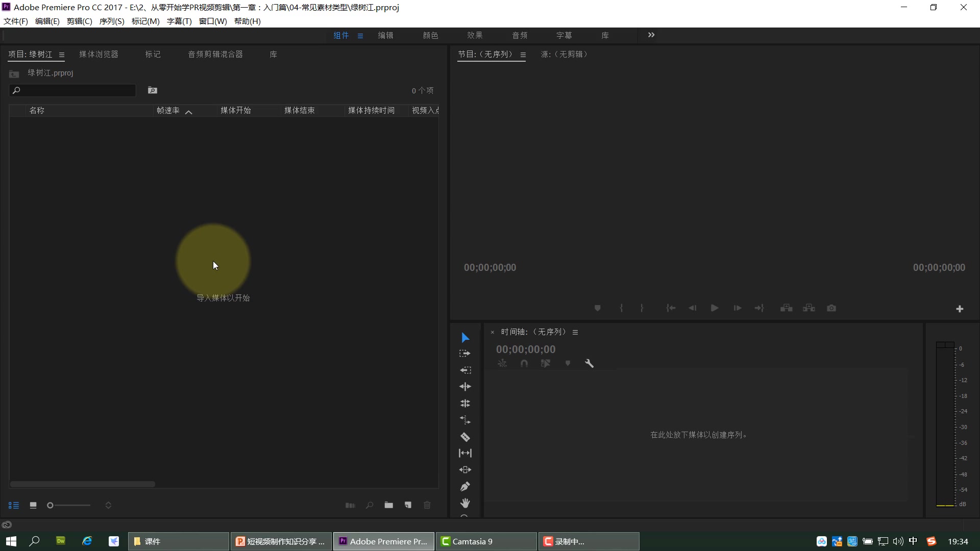Click the New Item button

(408, 505)
